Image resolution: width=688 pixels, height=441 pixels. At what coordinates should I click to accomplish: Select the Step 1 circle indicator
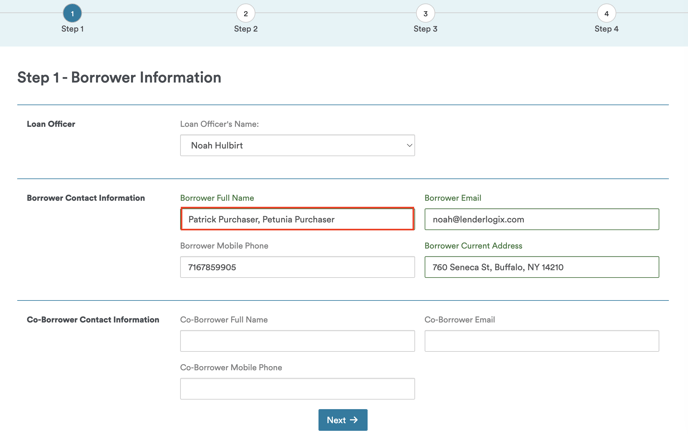tap(72, 13)
